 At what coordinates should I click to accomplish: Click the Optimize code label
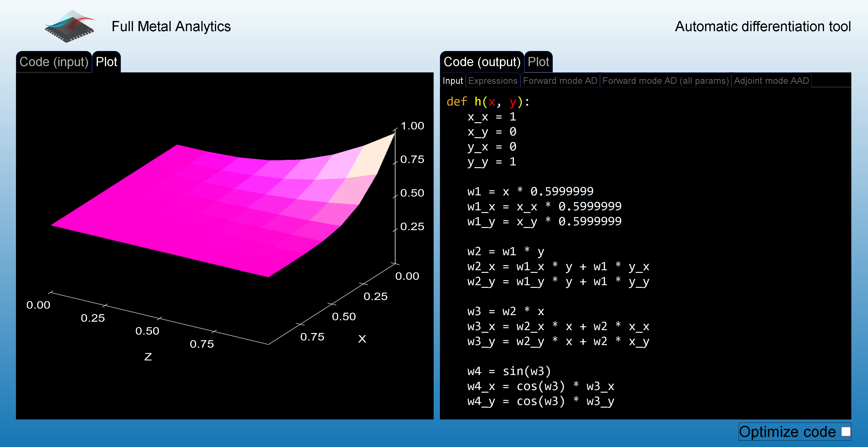point(787,432)
